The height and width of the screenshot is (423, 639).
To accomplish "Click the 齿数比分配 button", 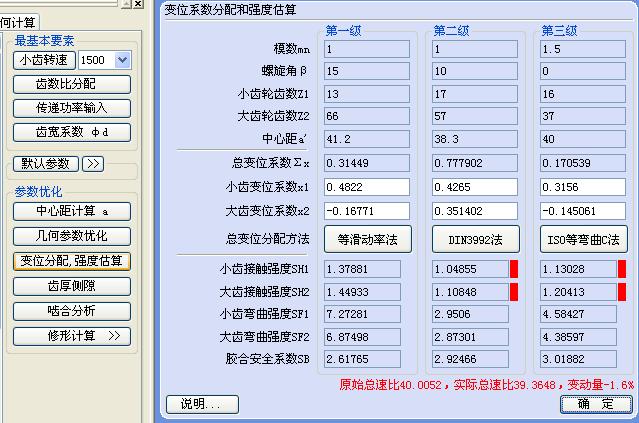I will pyautogui.click(x=72, y=84).
